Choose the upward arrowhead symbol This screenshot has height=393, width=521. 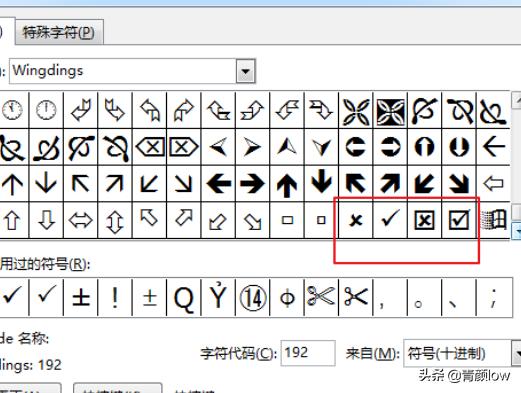[x=287, y=147]
